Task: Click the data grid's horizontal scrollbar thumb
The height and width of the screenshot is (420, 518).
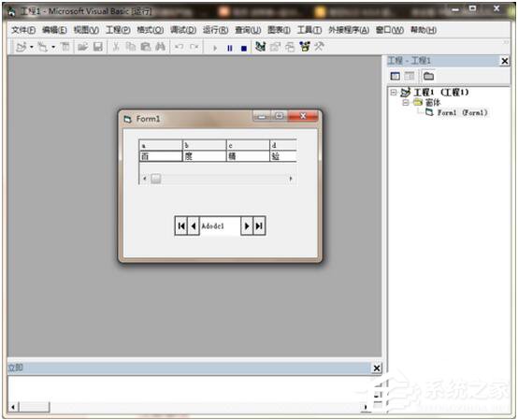Action: tap(156, 179)
